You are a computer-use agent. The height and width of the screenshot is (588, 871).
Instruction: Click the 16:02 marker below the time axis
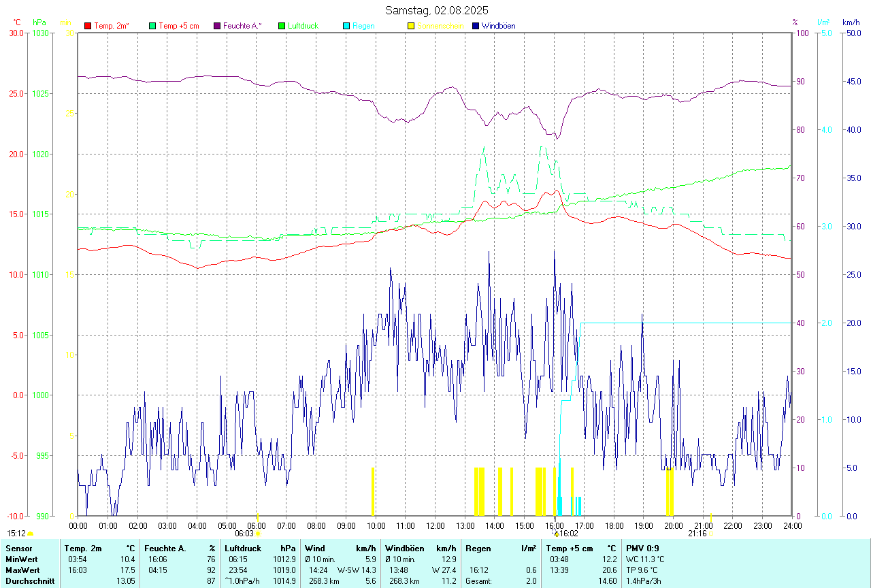click(568, 534)
